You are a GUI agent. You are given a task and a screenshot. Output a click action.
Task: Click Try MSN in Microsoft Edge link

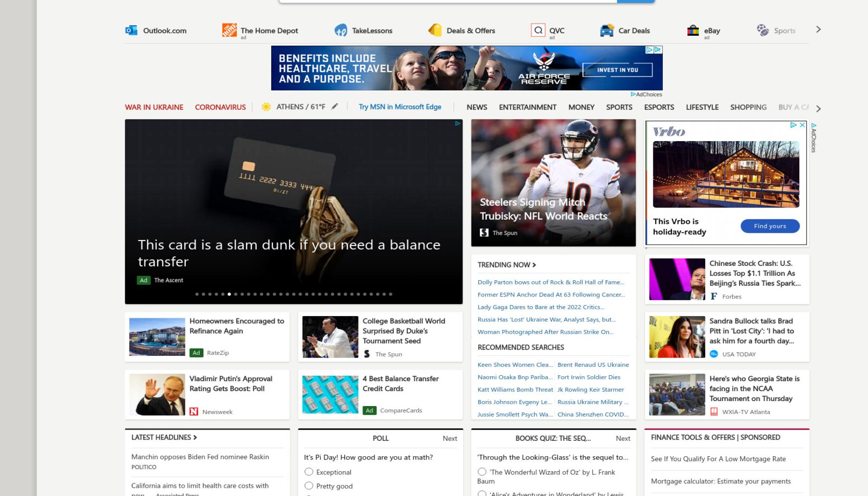click(x=400, y=107)
